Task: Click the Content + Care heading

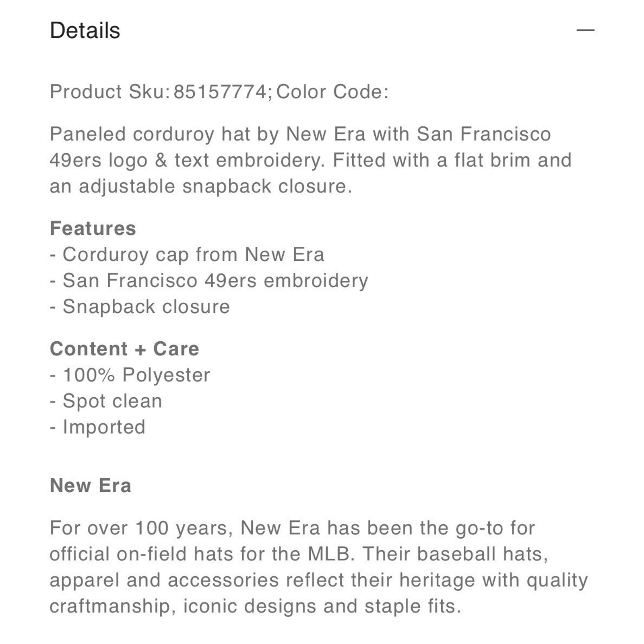Action: point(124,349)
